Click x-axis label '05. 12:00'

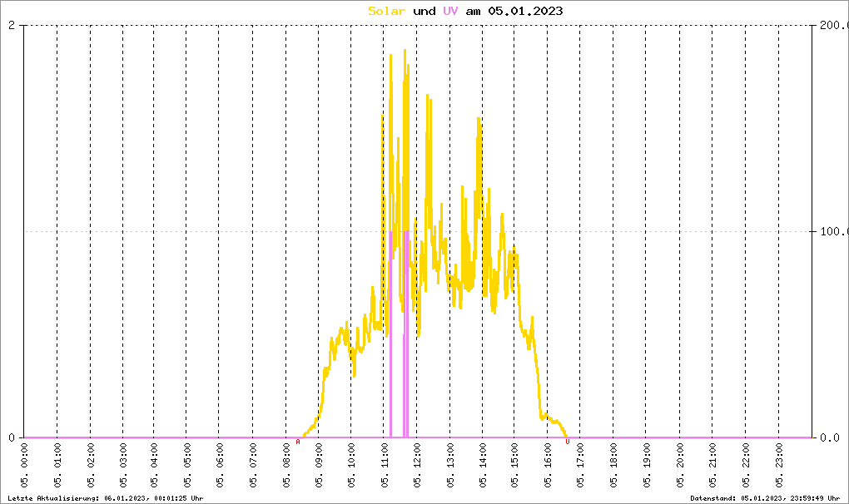pos(417,466)
